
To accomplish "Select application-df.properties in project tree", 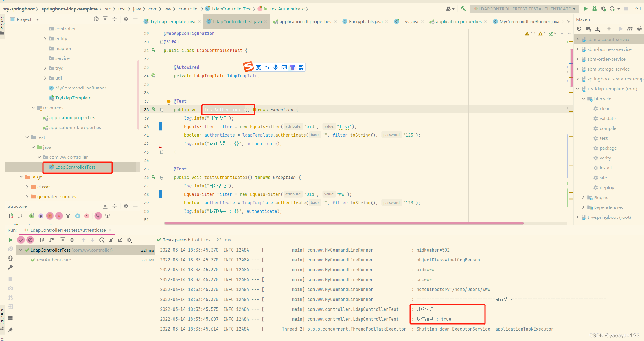I will coord(75,127).
